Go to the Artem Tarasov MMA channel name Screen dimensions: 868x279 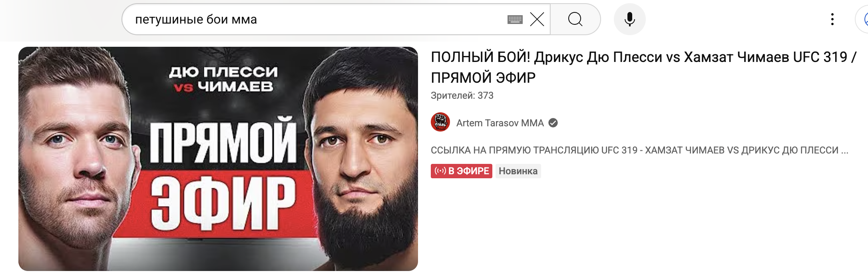[500, 123]
